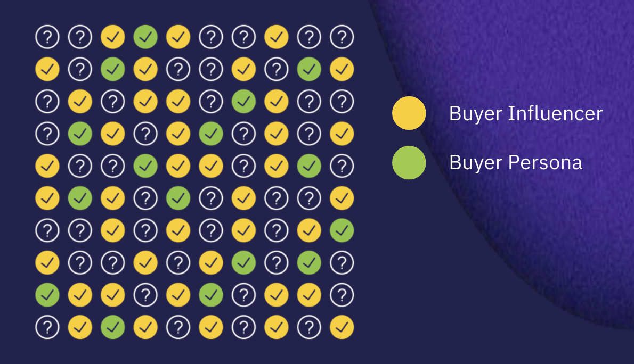Screen dimensions: 634x364
Task: Click the yellow checkmark starting the second row
Action: pos(47,69)
